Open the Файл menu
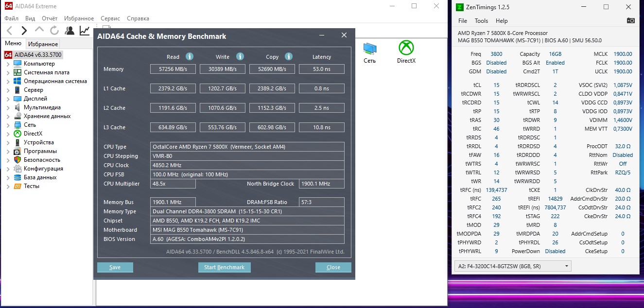Screen dimensions: 644x308 pyautogui.click(x=11, y=18)
